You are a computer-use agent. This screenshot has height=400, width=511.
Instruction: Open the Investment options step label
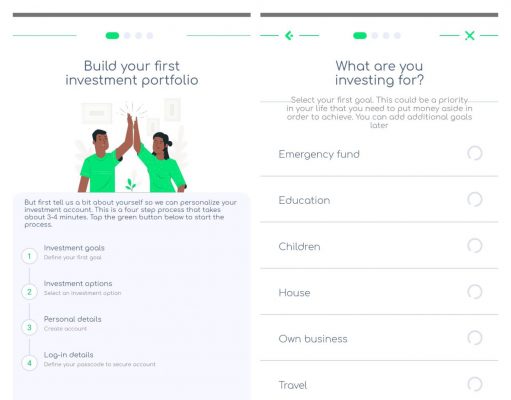click(x=78, y=283)
